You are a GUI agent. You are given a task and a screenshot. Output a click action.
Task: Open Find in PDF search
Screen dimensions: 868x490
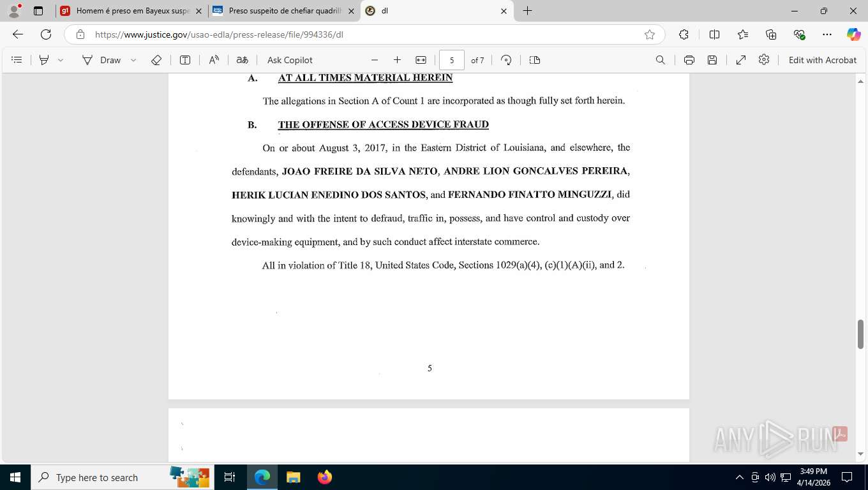coord(661,60)
